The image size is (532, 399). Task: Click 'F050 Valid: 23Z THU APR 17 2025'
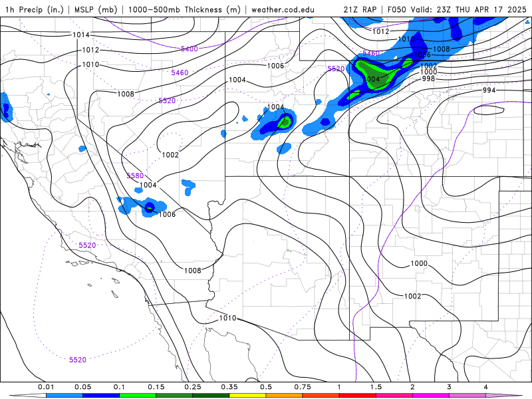pos(457,9)
